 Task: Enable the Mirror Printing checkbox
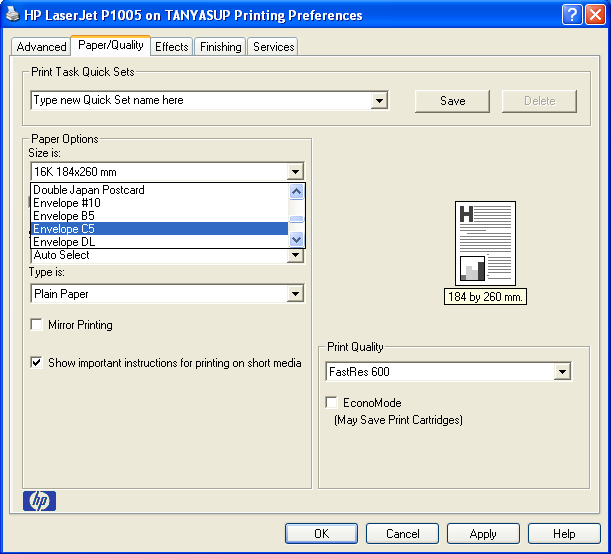pos(36,325)
